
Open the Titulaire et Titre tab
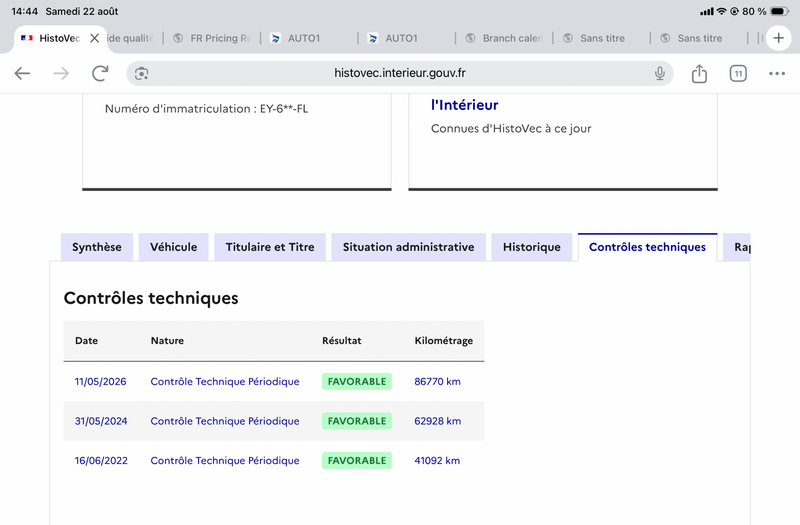point(270,247)
